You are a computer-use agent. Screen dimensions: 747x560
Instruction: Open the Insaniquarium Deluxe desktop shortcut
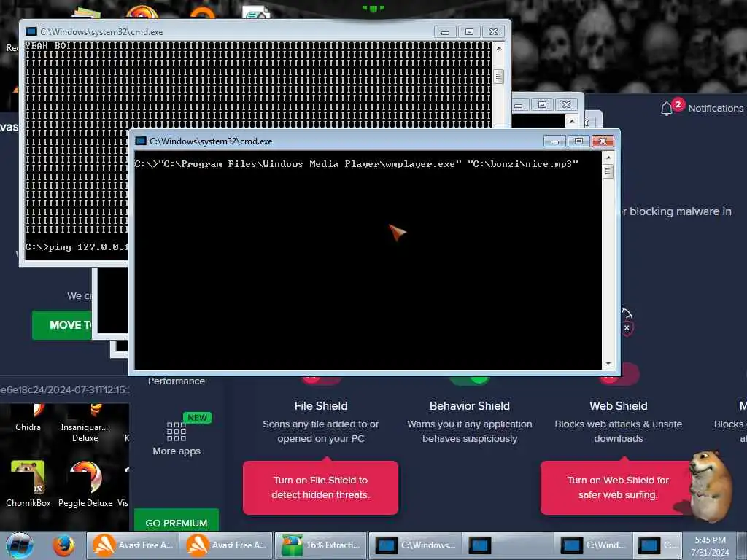click(85, 423)
